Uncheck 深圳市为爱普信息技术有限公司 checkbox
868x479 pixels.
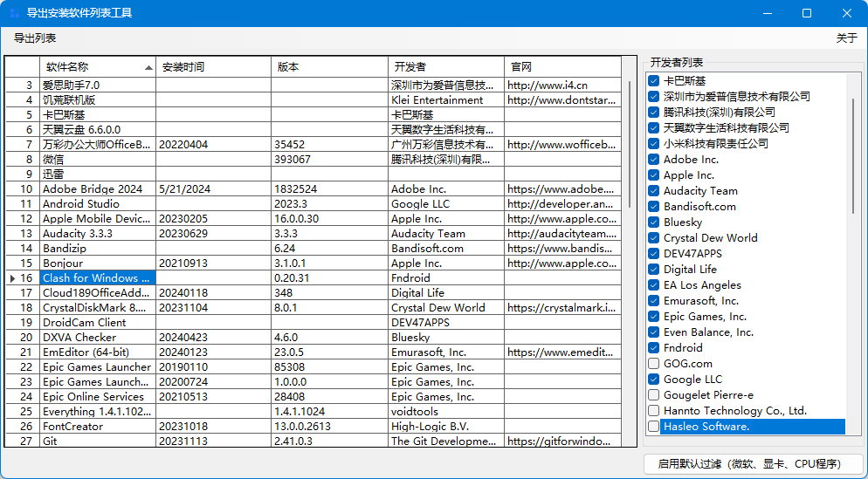click(x=653, y=96)
